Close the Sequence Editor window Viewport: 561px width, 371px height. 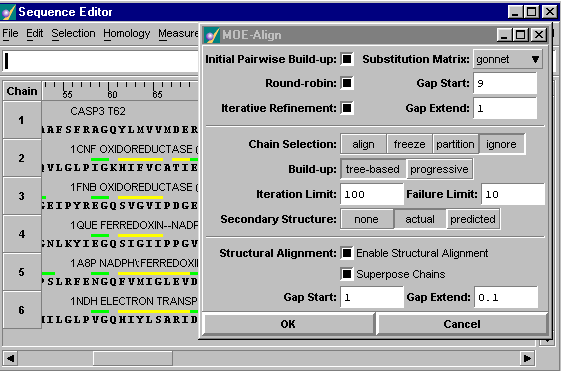[550, 12]
